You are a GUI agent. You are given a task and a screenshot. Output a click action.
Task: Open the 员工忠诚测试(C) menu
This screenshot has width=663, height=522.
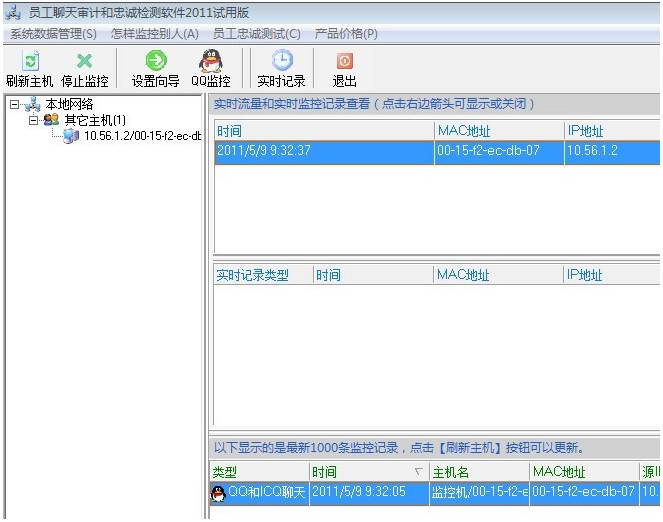[x=256, y=34]
